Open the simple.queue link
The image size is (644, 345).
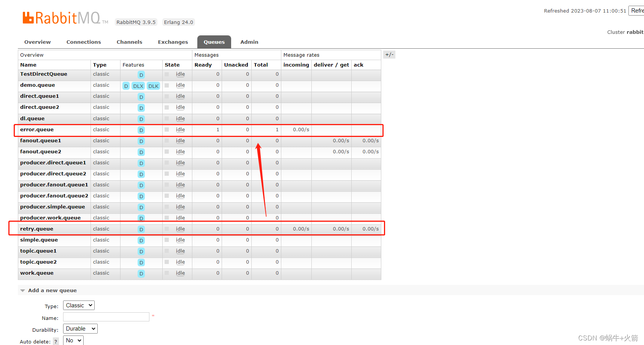tap(39, 240)
